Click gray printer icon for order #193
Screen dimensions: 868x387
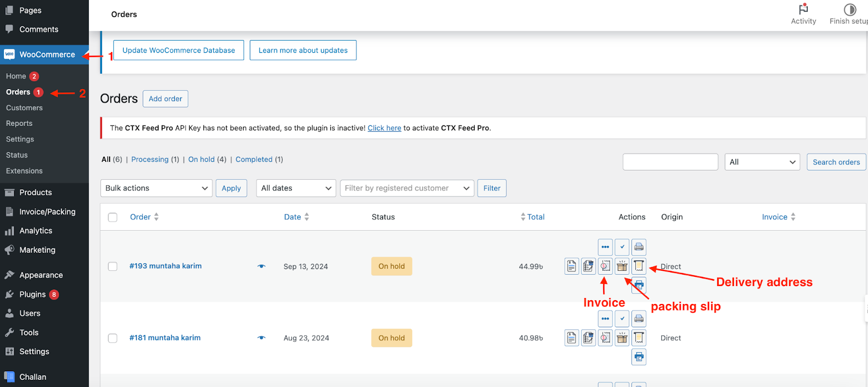pos(639,247)
